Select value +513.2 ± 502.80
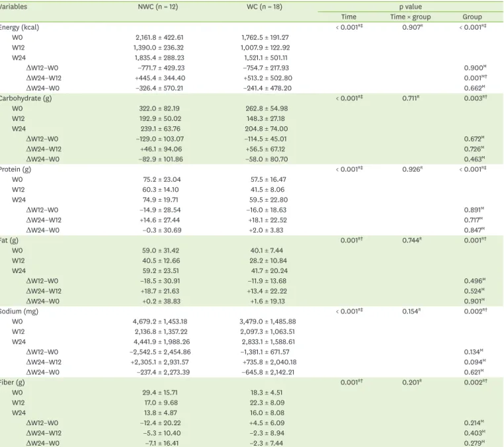The height and width of the screenshot is (447, 504). pyautogui.click(x=268, y=78)
